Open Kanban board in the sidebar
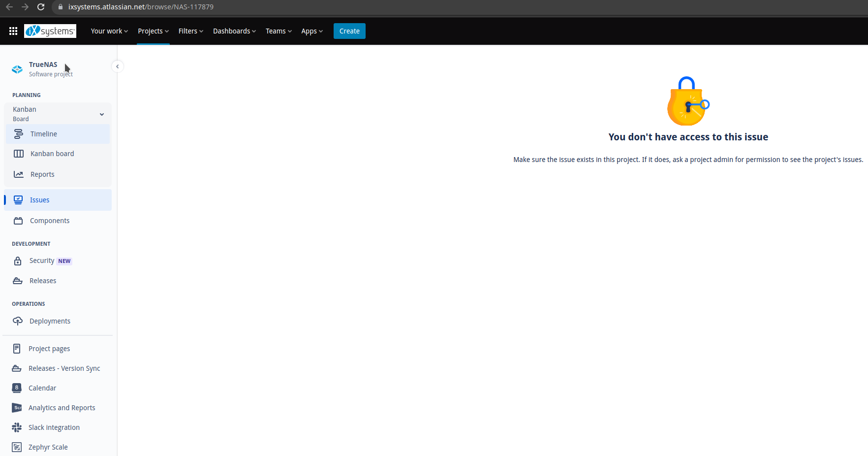Image resolution: width=868 pixels, height=456 pixels. (x=58, y=154)
